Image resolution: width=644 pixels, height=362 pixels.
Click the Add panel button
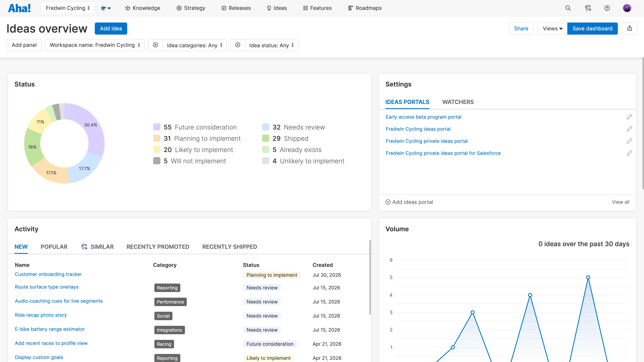point(24,45)
